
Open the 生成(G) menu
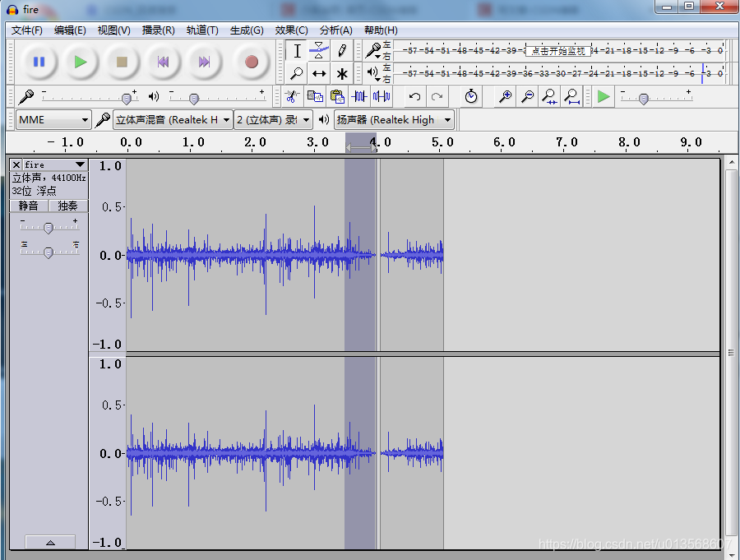click(247, 30)
